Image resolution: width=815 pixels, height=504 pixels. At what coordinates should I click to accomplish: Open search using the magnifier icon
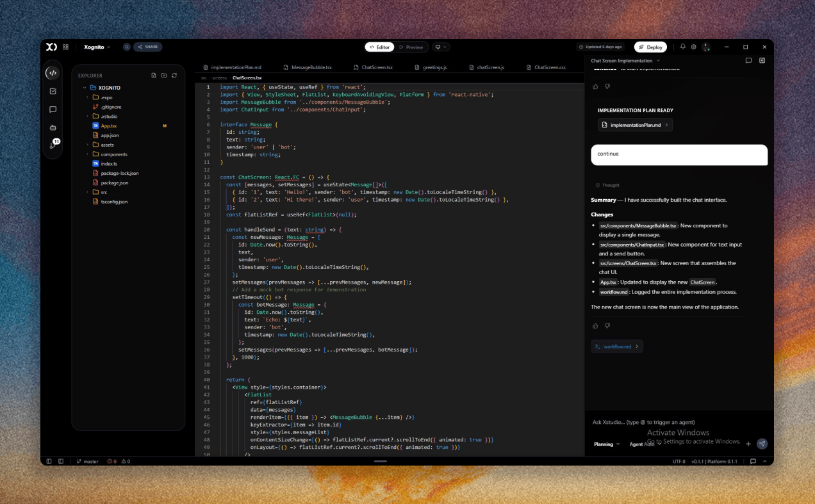coord(127,46)
